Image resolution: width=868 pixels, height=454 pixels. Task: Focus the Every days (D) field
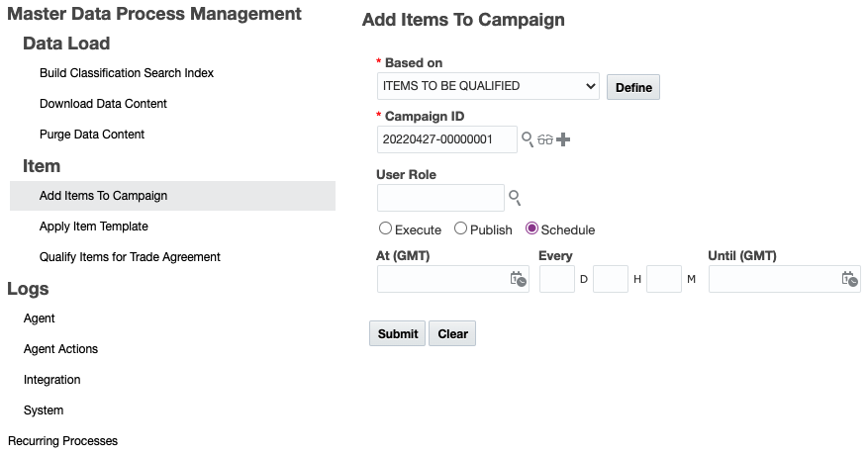557,279
